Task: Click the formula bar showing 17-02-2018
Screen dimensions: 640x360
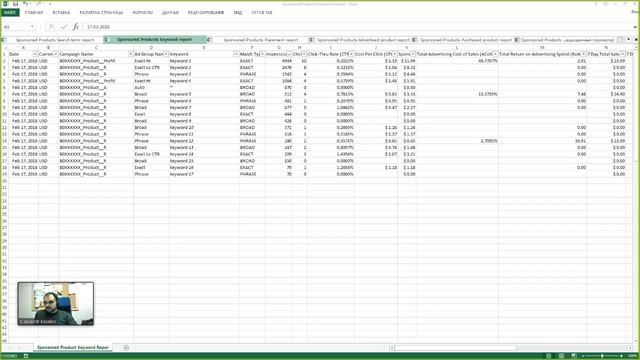Action: pos(358,27)
